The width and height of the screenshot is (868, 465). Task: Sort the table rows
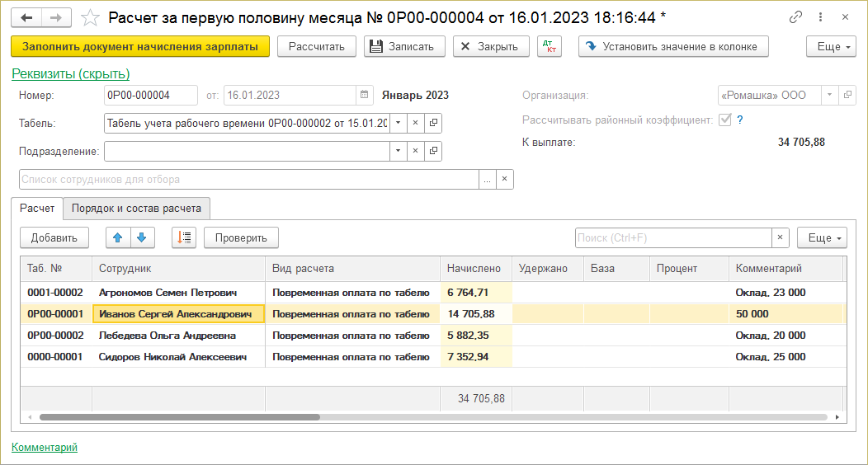tap(184, 237)
